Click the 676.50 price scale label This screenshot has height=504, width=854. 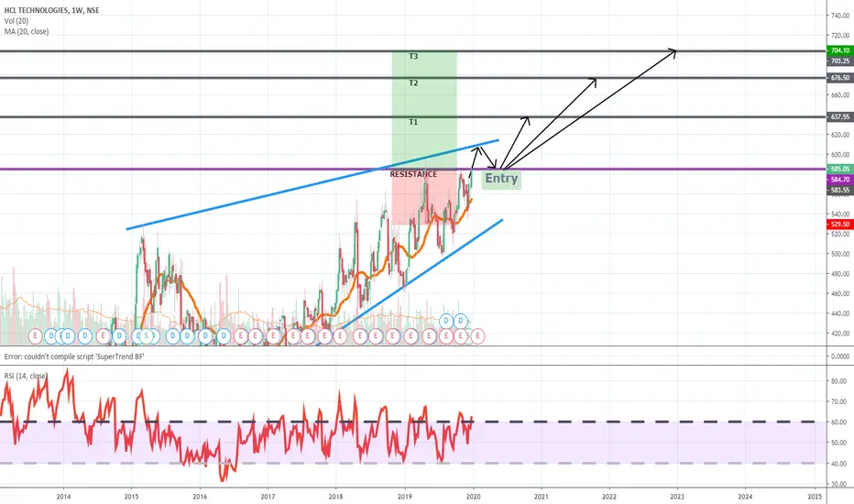tap(840, 78)
